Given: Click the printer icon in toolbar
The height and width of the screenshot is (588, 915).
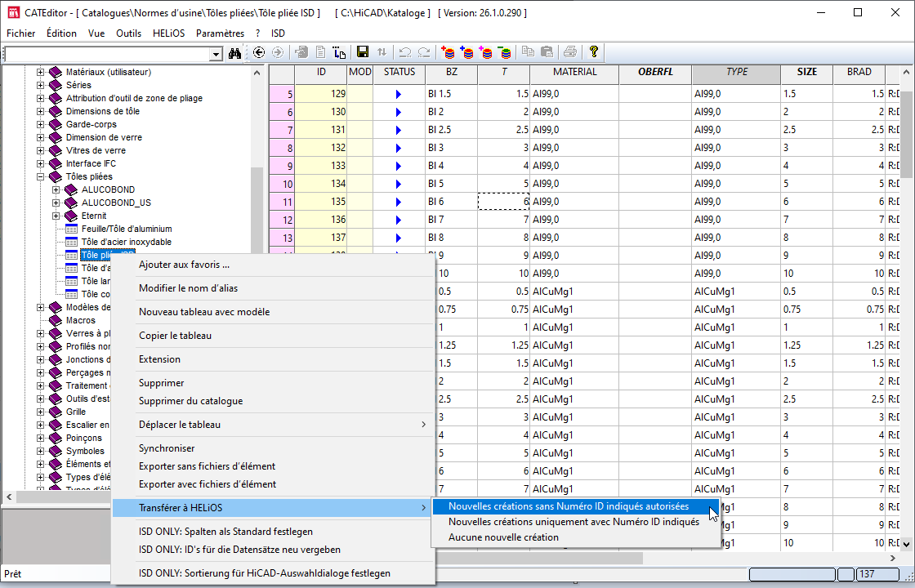Looking at the screenshot, I should (570, 52).
